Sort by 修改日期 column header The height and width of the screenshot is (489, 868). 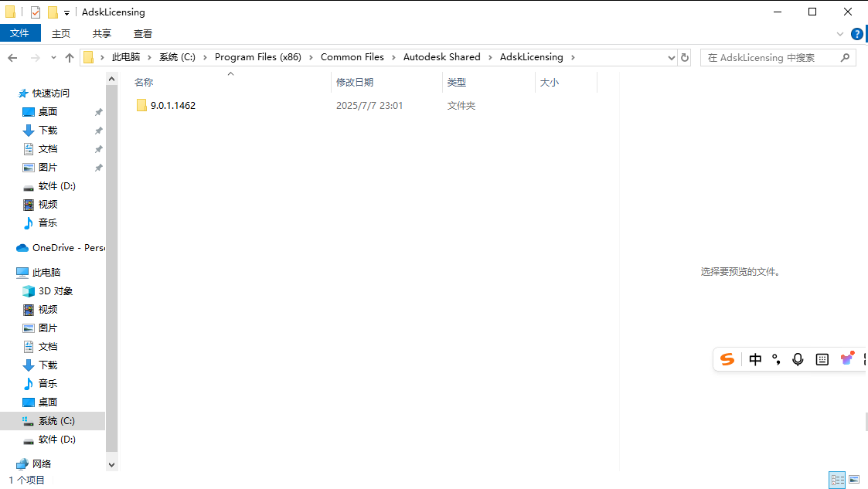387,82
